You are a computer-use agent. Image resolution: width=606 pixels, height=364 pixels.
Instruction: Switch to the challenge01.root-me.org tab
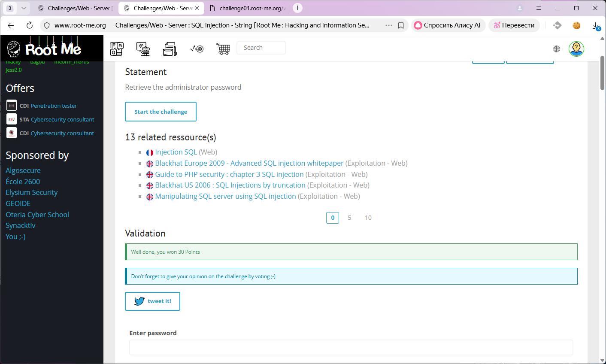pos(248,8)
